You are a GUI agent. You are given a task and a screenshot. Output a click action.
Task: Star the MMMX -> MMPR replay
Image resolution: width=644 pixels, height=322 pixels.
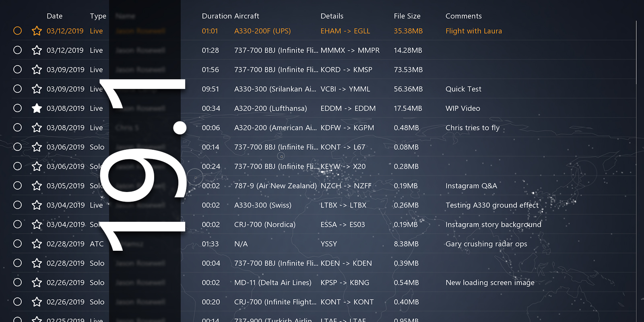coord(37,50)
